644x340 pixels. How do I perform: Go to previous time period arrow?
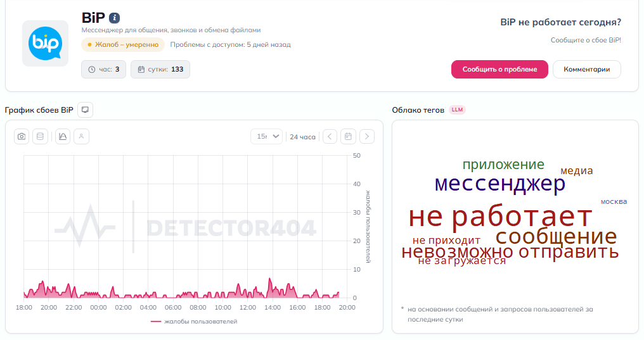pos(330,137)
